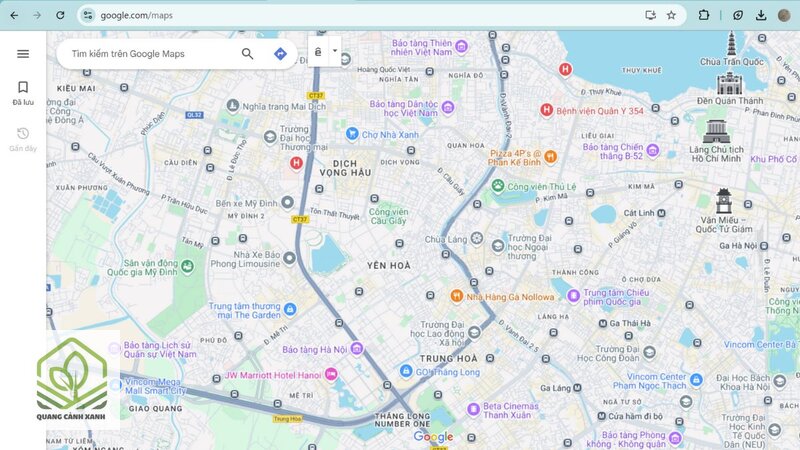Image resolution: width=800 pixels, height=450 pixels.
Task: Click the Ga Hà Nội station marker
Action: 764,246
